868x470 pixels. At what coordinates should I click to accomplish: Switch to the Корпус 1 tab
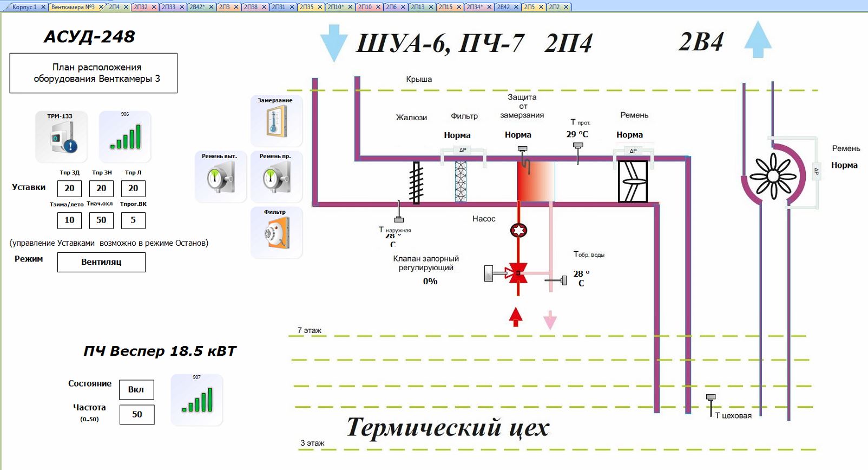point(24,7)
